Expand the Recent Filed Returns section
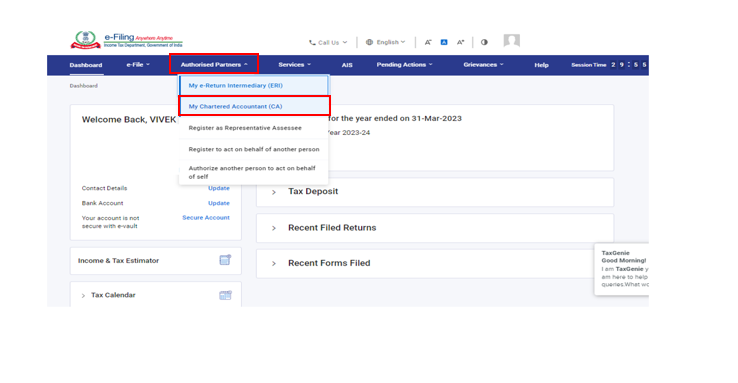This screenshot has width=738, height=383. [435, 228]
